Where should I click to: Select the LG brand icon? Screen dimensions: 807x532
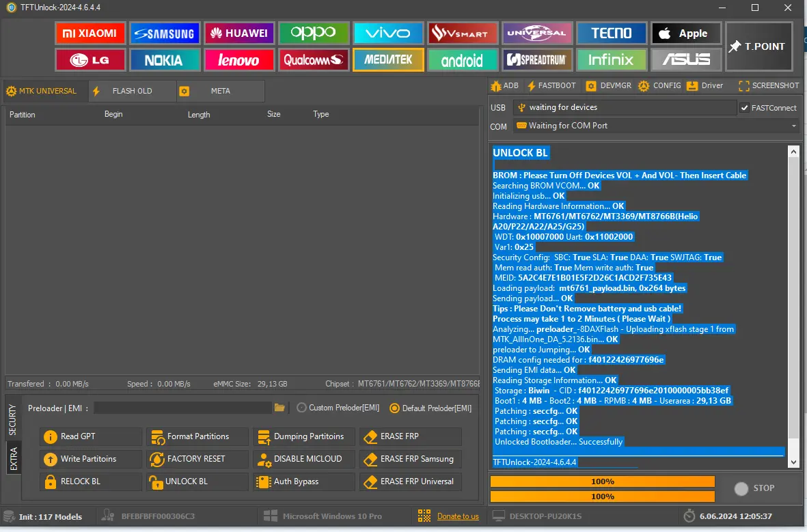click(x=90, y=60)
